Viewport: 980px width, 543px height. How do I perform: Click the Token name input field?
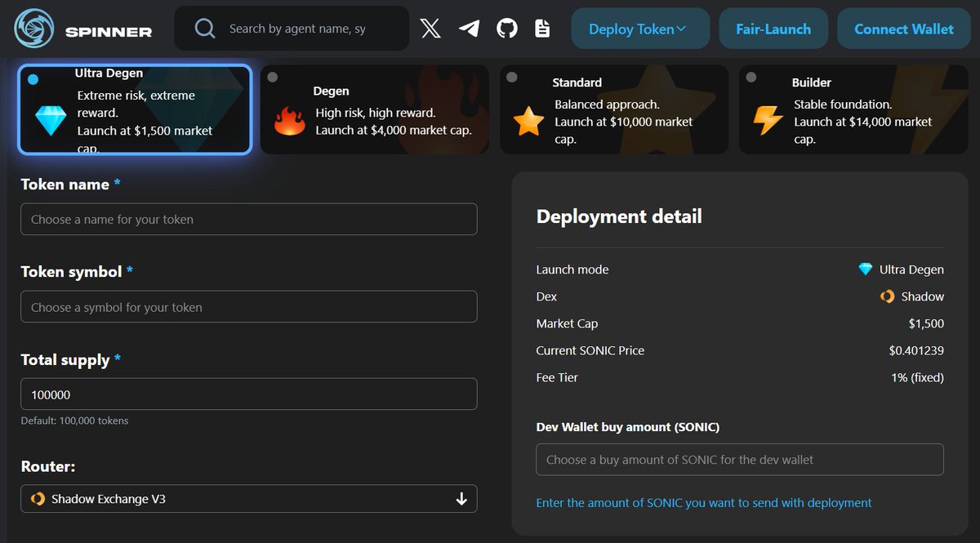coord(249,220)
